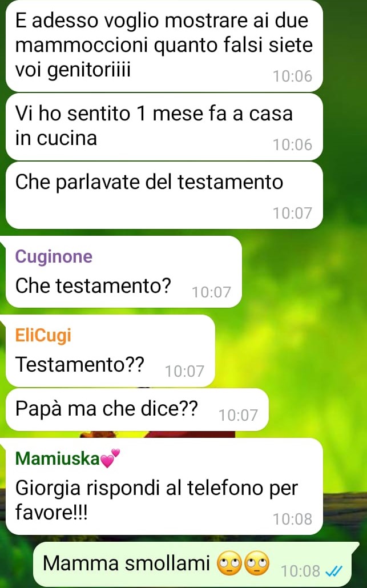Click the pink hearts emoji beside Mamiuska

click(110, 458)
